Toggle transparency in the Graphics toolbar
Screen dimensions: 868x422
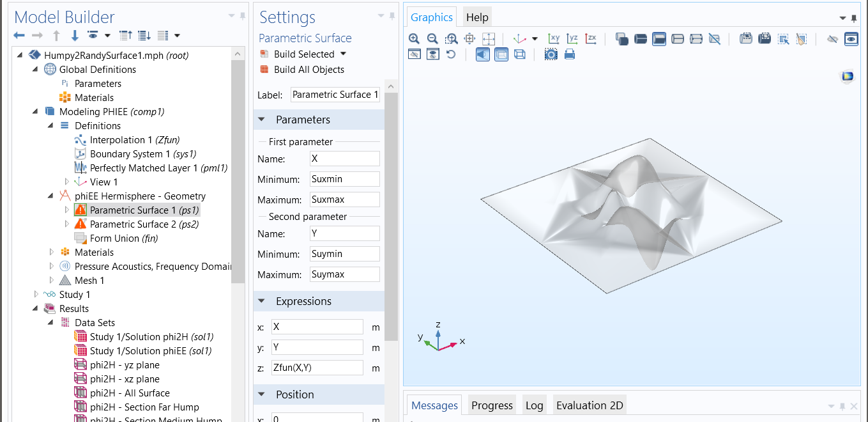point(501,55)
